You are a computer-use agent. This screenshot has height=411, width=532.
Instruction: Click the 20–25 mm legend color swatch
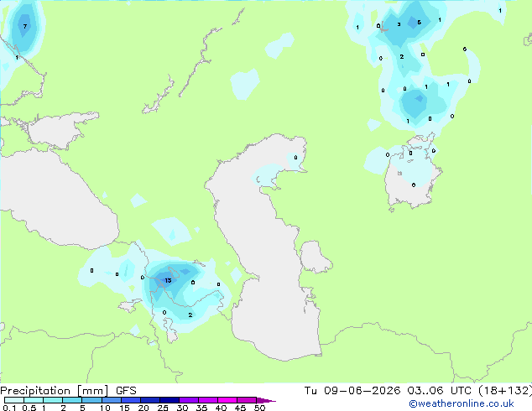(x=149, y=400)
